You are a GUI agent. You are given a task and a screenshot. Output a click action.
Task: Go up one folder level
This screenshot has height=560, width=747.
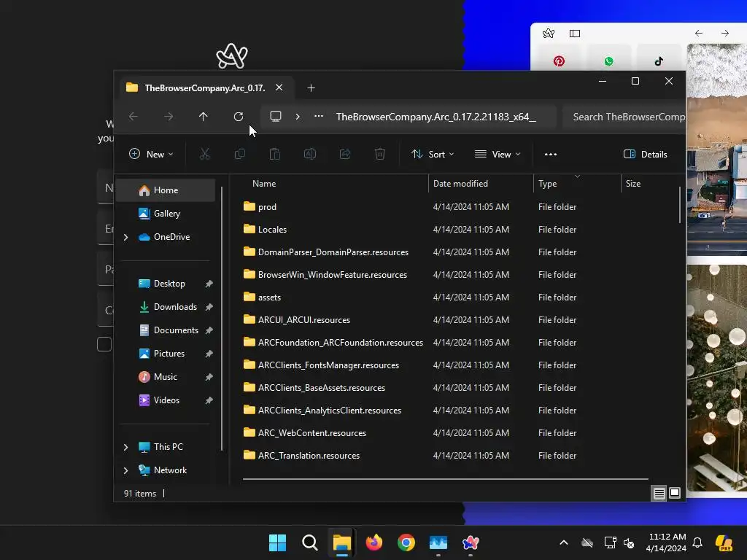click(204, 117)
